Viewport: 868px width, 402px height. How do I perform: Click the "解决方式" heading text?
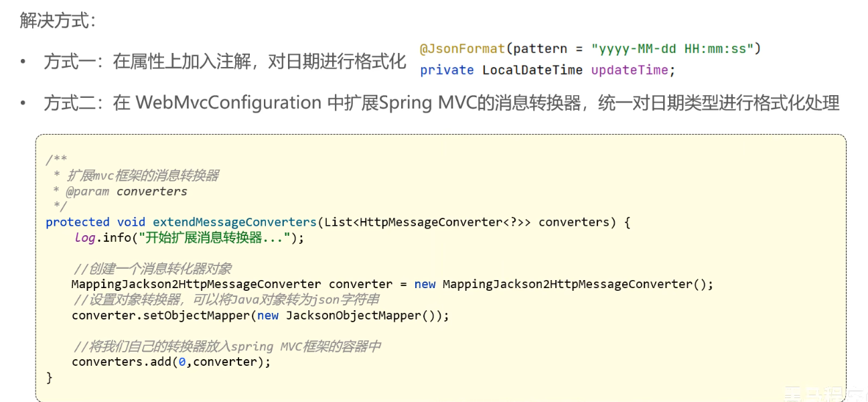click(x=57, y=21)
